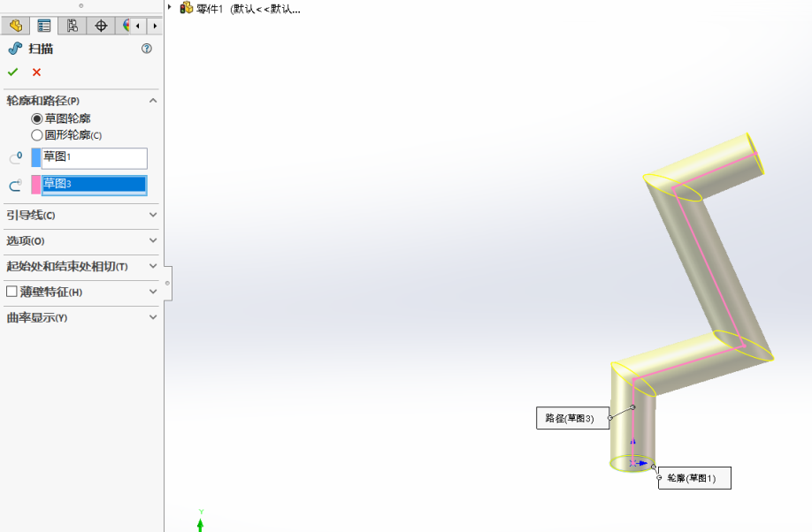Screen dimensions: 812x532
Task: Click the path selection icon beside 草图3
Action: coord(16,185)
